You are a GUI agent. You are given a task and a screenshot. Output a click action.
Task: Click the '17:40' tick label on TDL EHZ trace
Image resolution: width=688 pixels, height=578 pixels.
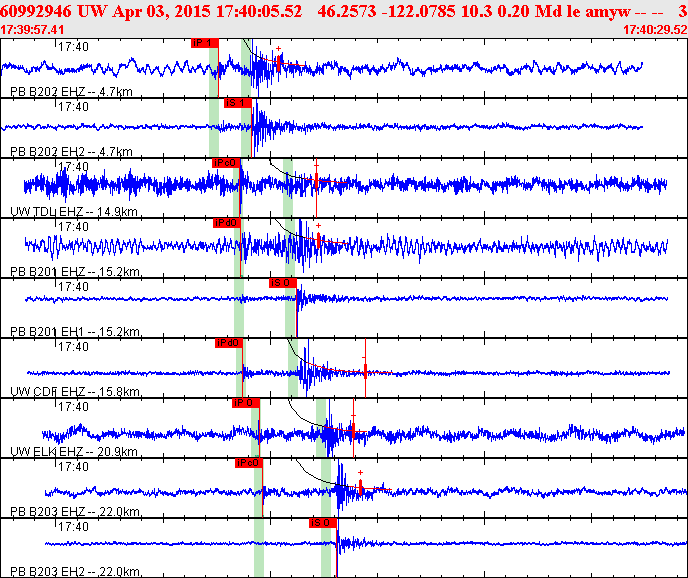[x=73, y=167]
